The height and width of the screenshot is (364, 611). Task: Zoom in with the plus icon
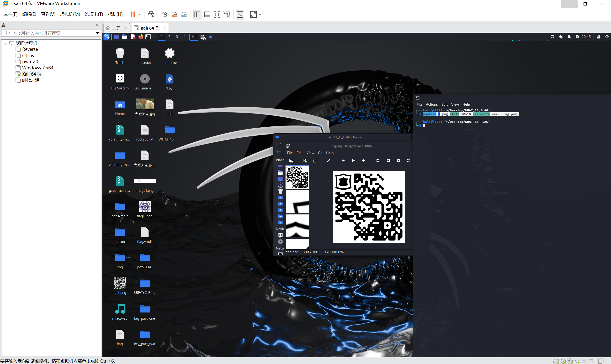pos(378,161)
